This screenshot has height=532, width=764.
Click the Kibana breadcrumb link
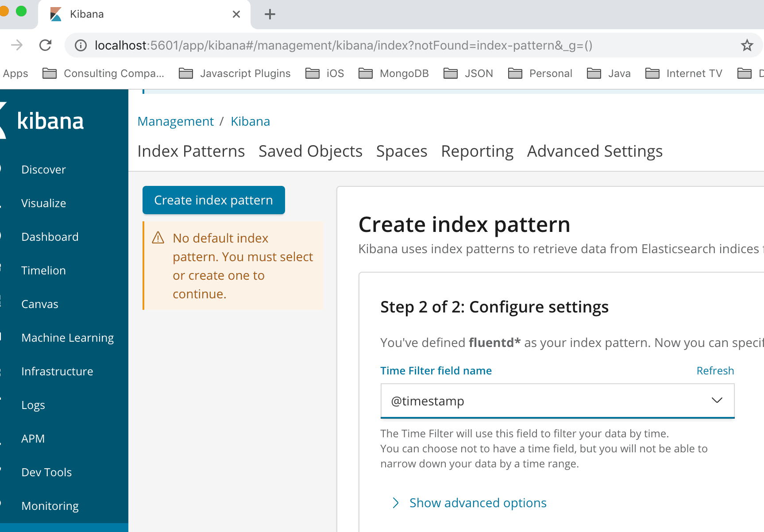click(250, 121)
